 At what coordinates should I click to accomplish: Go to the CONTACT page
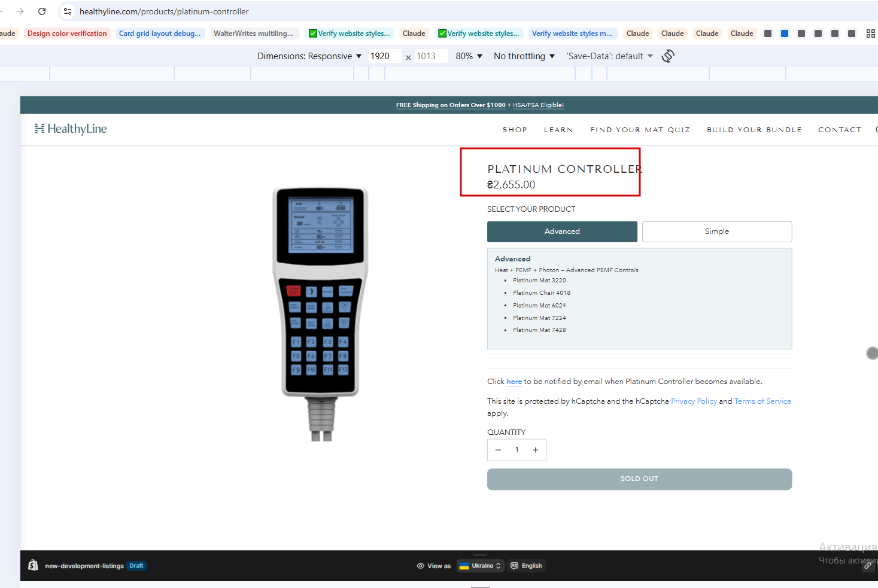840,130
